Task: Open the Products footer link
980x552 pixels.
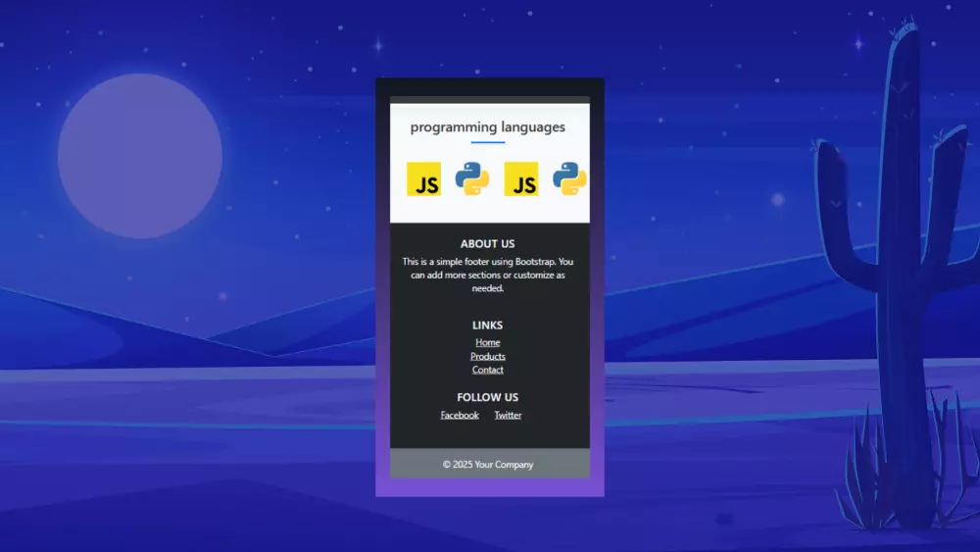Action: point(487,356)
